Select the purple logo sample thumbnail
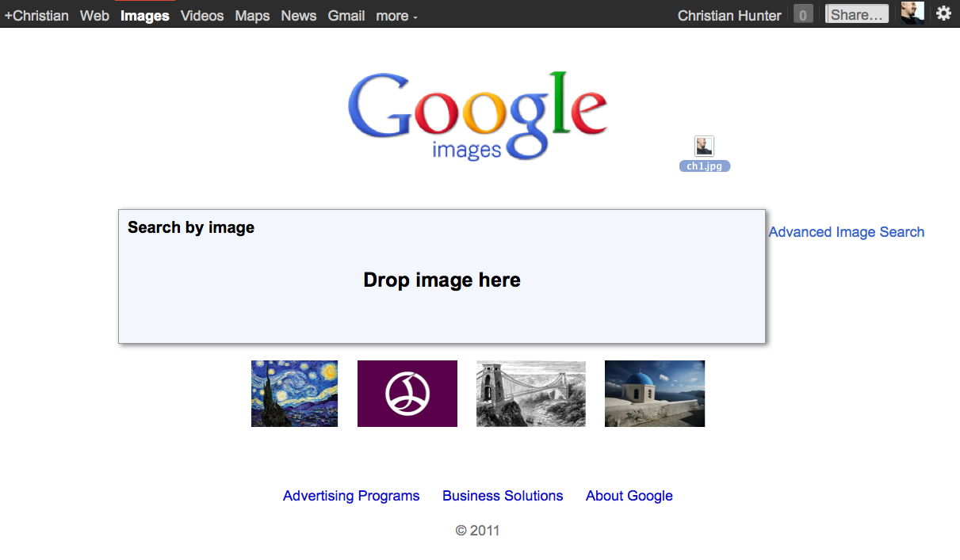Screen dimensions: 960x560 pyautogui.click(x=407, y=394)
